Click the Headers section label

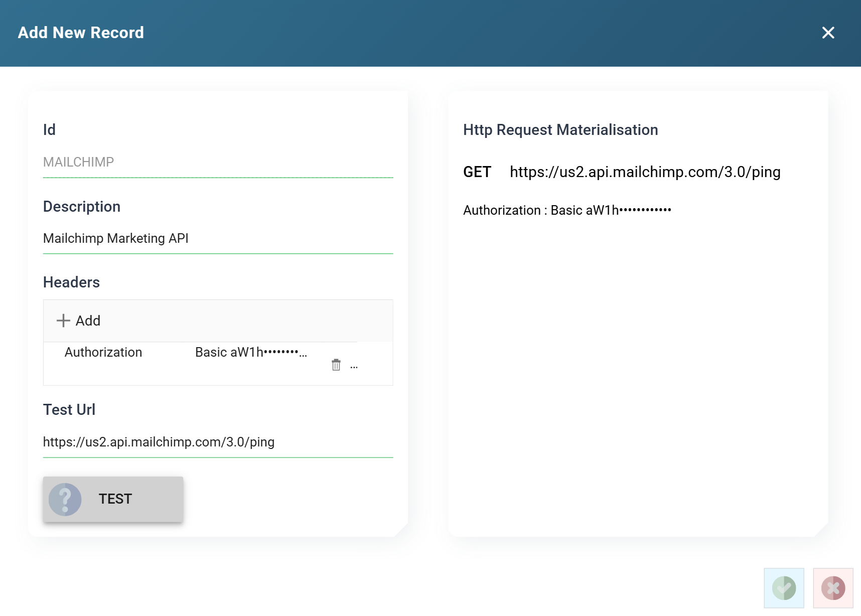point(71,282)
